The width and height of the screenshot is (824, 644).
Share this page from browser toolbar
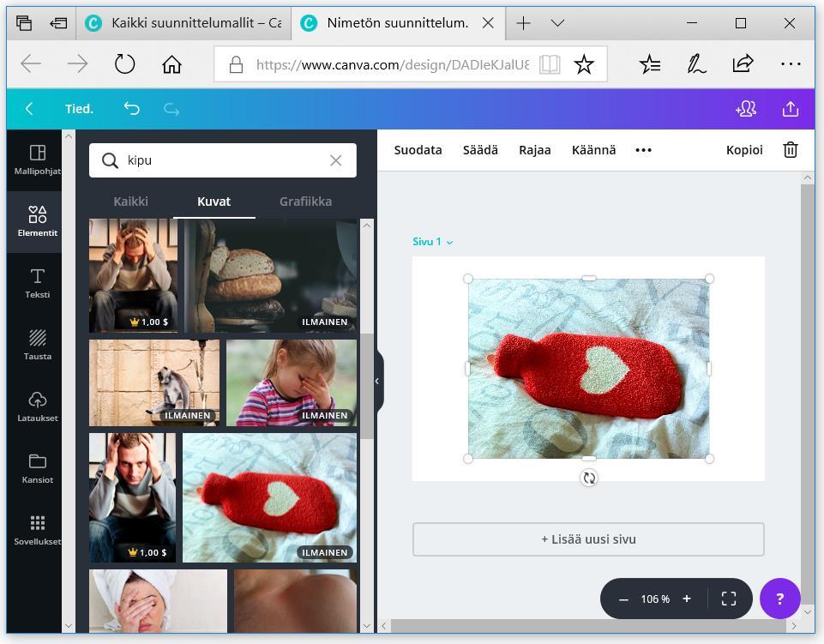tap(743, 64)
